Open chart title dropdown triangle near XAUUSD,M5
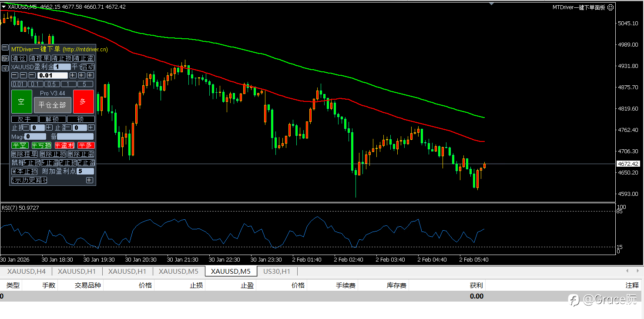 pyautogui.click(x=3, y=7)
